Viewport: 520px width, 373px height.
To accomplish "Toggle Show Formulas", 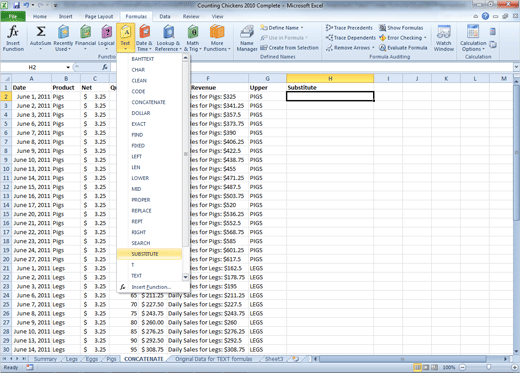I will coord(401,28).
